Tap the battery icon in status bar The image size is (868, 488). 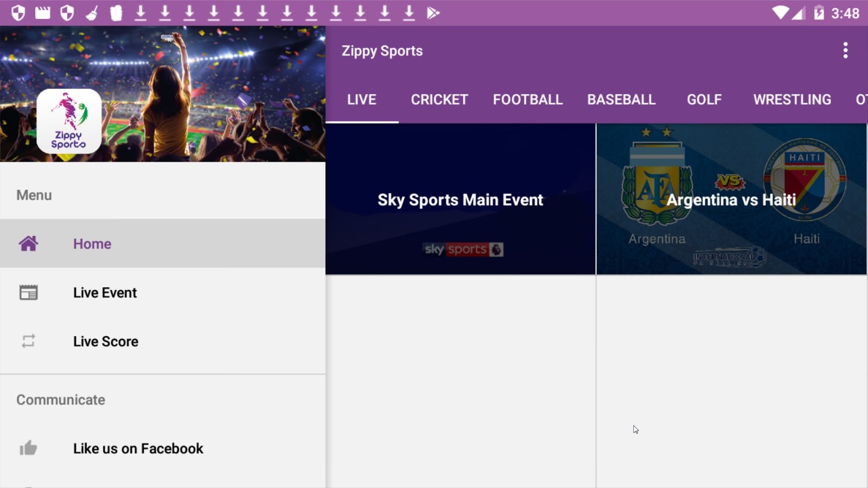point(819,12)
